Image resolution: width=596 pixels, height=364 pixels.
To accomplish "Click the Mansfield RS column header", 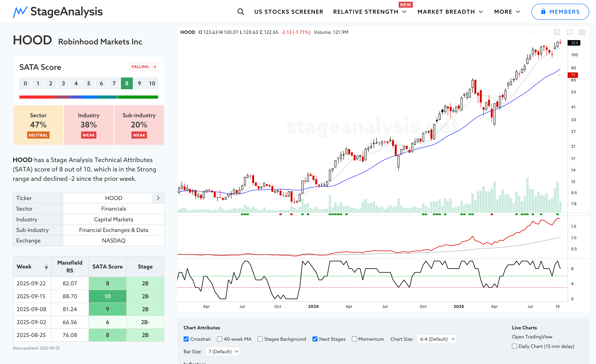I will coord(70,267).
